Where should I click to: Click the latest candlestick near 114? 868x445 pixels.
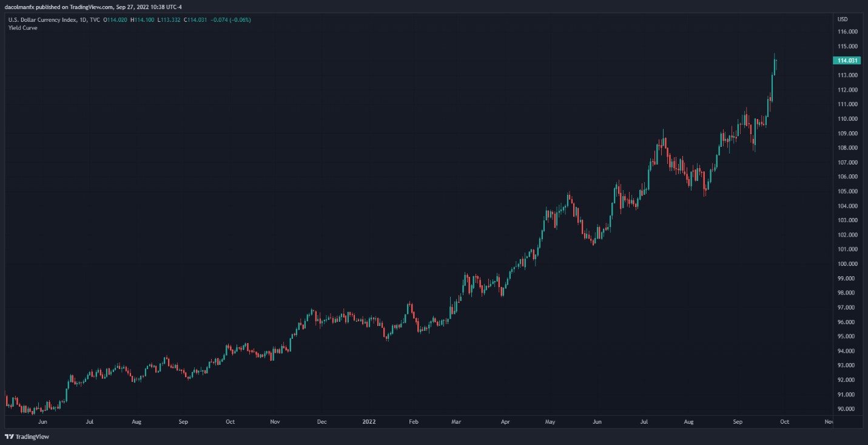pos(776,65)
